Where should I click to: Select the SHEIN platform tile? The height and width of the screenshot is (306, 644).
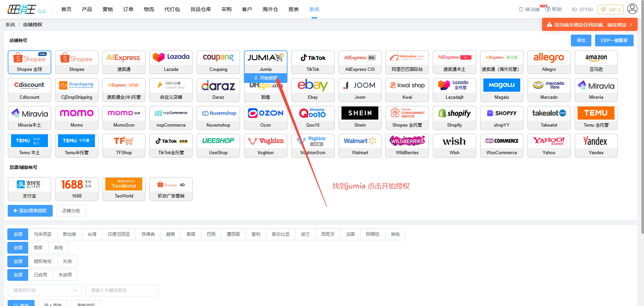click(360, 118)
